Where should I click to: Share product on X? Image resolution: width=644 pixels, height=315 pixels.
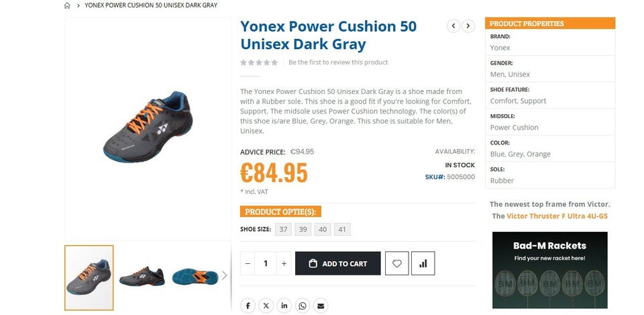[x=266, y=306]
